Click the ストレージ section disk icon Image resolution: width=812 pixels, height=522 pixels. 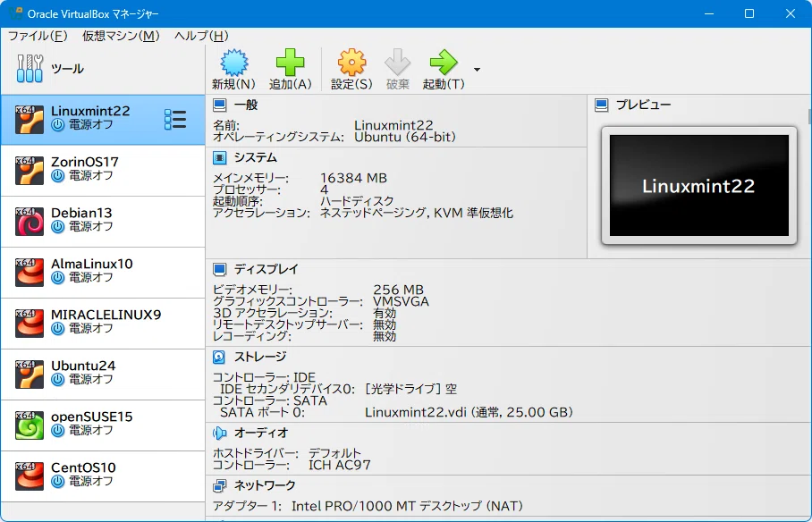(220, 357)
